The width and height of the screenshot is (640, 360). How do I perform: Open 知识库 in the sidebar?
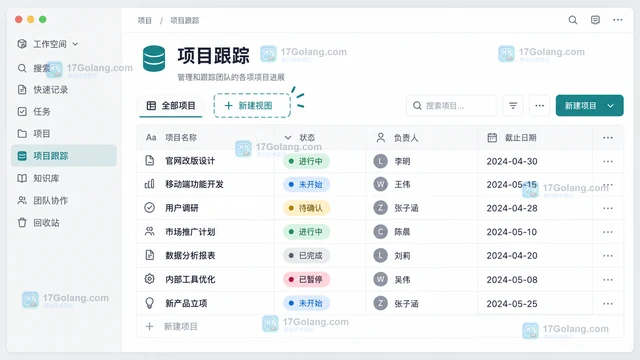(64, 178)
